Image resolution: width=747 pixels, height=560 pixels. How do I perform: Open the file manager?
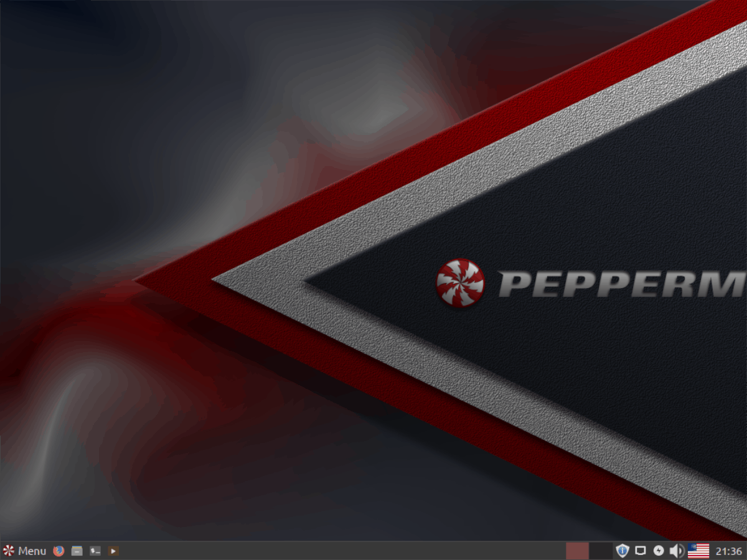click(x=77, y=551)
